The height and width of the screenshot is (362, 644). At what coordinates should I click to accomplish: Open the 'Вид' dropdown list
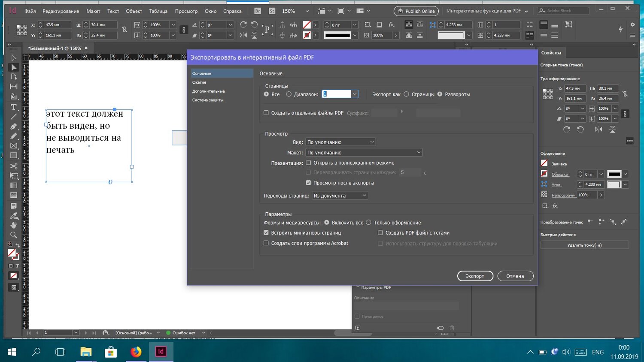tap(340, 142)
